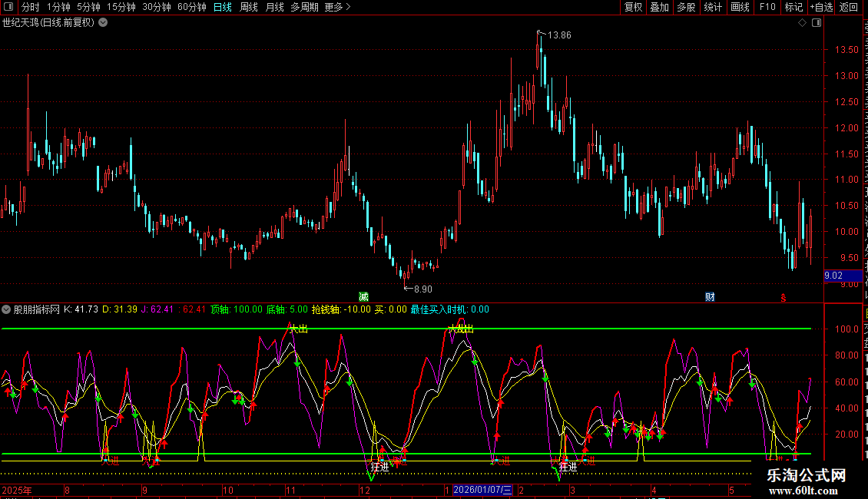Click month 10 on time axis
This screenshot has height=499, width=868.
227,490
